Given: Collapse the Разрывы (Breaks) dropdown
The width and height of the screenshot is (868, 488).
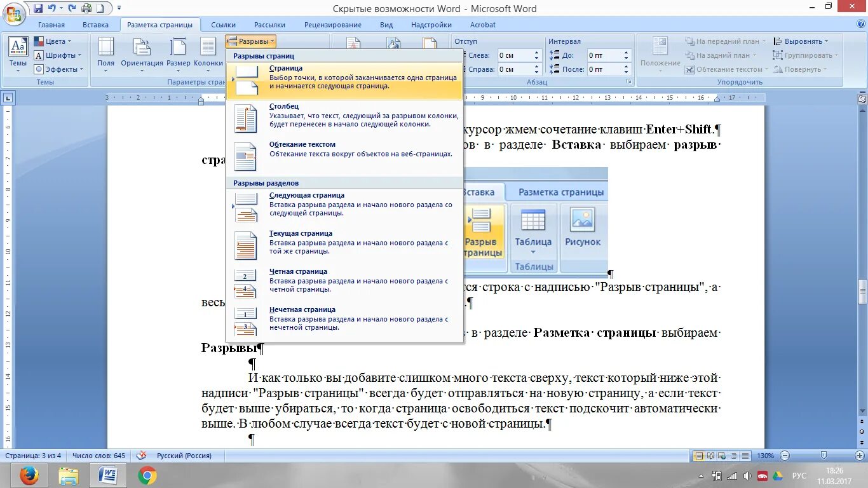Looking at the screenshot, I should tap(250, 41).
